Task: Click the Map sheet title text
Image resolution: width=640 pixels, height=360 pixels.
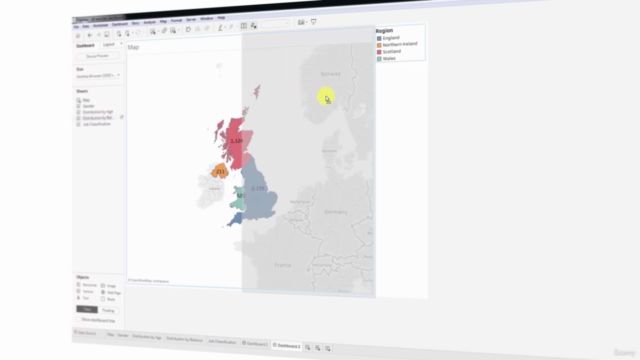Action: tap(133, 47)
